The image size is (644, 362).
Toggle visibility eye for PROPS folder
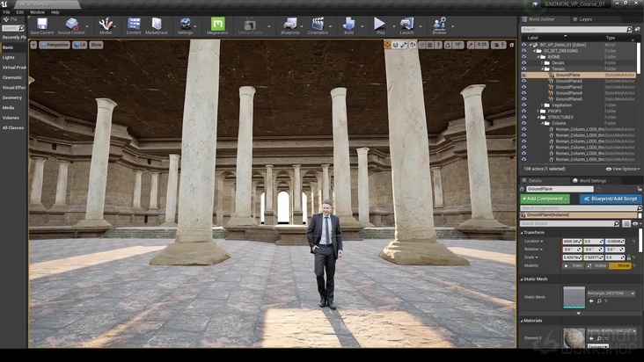click(x=523, y=111)
